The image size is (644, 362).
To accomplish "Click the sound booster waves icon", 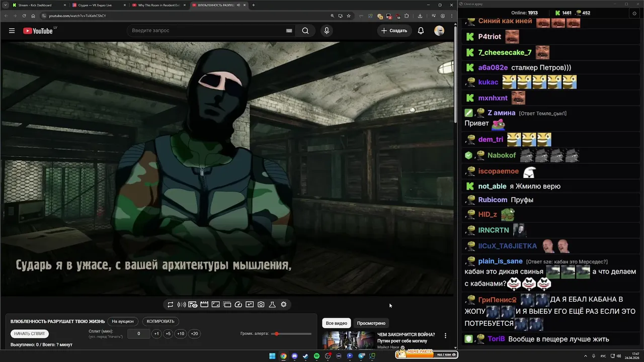I will (x=182, y=305).
